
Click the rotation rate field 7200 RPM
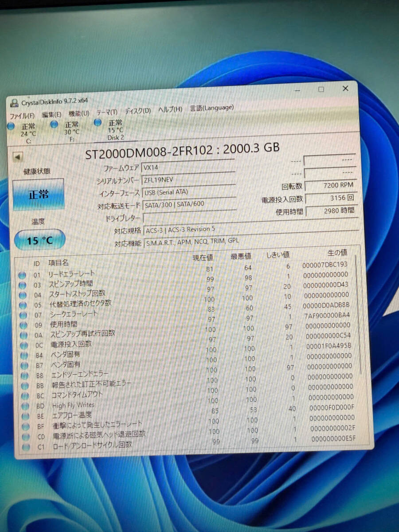331,184
